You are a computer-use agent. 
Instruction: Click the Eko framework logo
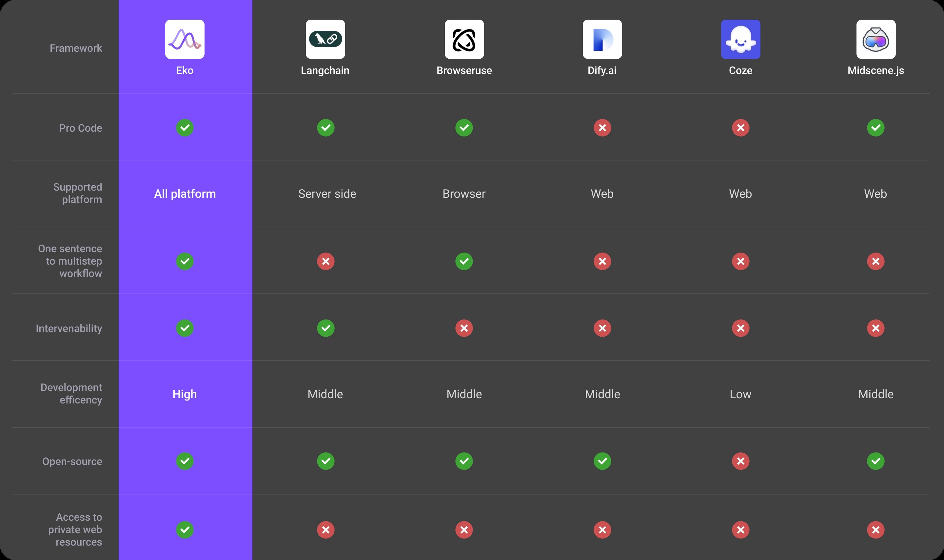(185, 39)
